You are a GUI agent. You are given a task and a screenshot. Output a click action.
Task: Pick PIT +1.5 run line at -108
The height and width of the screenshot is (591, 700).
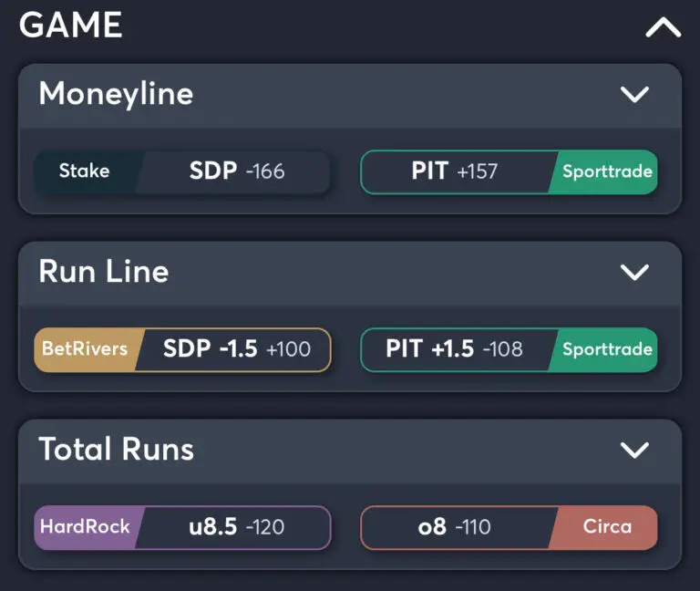pyautogui.click(x=454, y=349)
